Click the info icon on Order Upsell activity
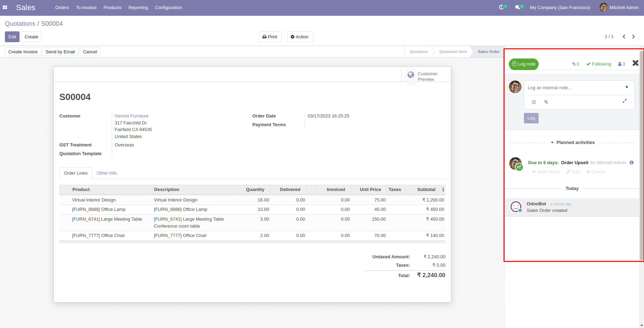Image resolution: width=644 pixels, height=328 pixels. click(x=631, y=162)
